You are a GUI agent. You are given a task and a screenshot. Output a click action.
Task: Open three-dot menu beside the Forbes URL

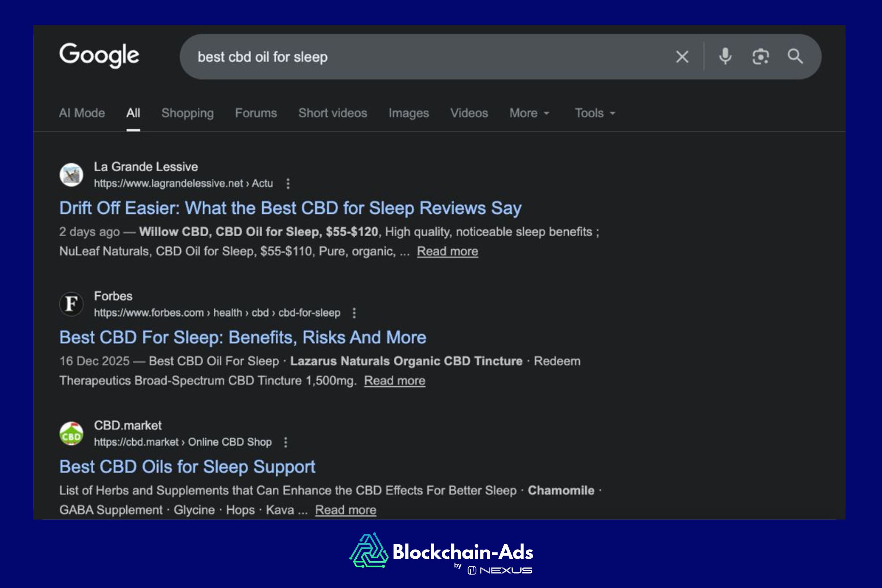click(x=354, y=313)
